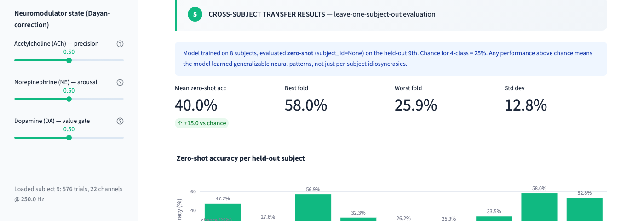Select the 56.9% accuracy bar
This screenshot has width=644, height=221.
coord(313,207)
